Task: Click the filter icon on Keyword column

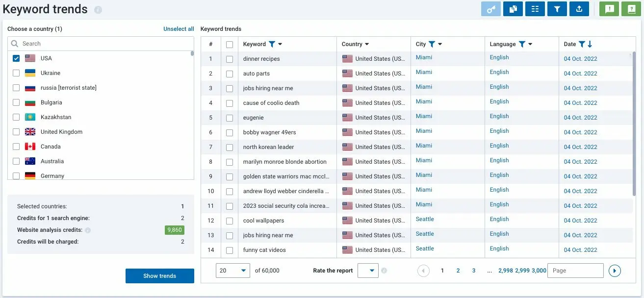Action: (x=272, y=44)
